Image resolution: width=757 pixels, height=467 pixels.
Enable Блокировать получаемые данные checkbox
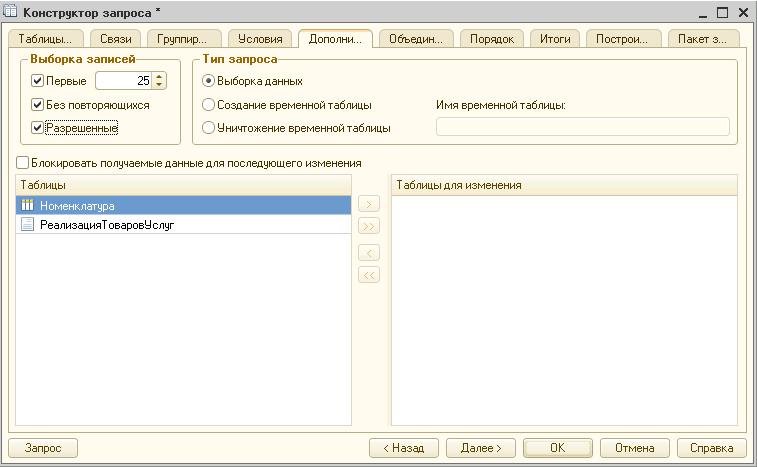(23, 163)
